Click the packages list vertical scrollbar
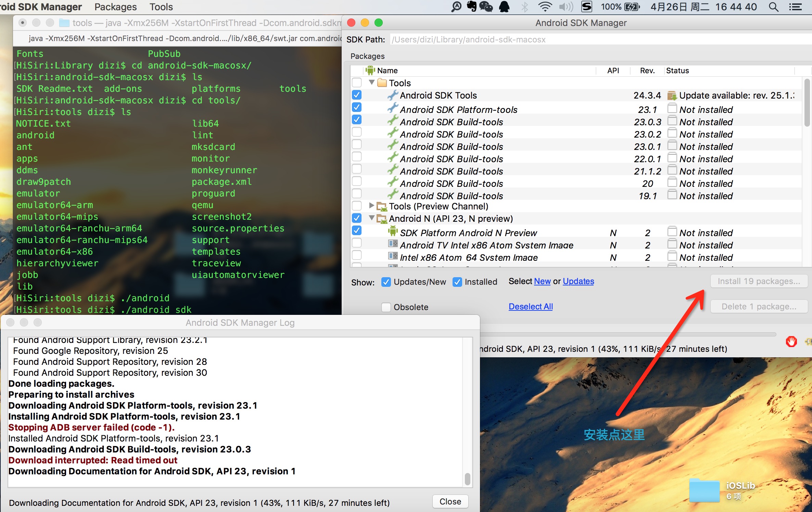Image resolution: width=812 pixels, height=512 pixels. [807, 103]
